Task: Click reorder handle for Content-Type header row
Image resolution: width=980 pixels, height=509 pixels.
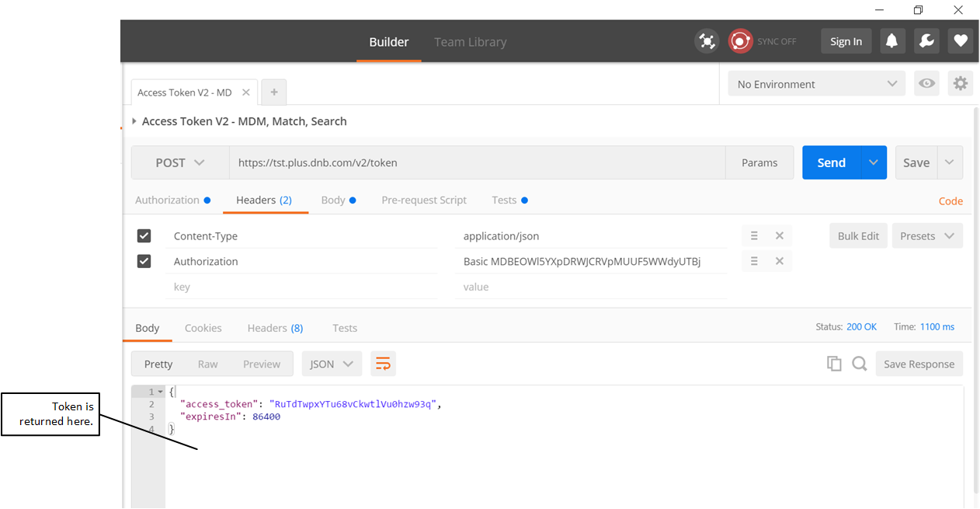Action: (x=754, y=236)
